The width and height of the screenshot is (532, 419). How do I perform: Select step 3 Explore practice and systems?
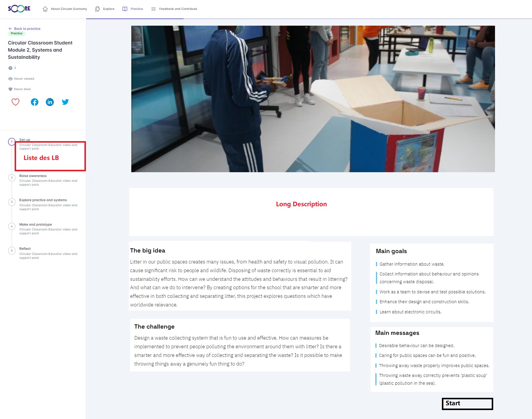click(43, 200)
